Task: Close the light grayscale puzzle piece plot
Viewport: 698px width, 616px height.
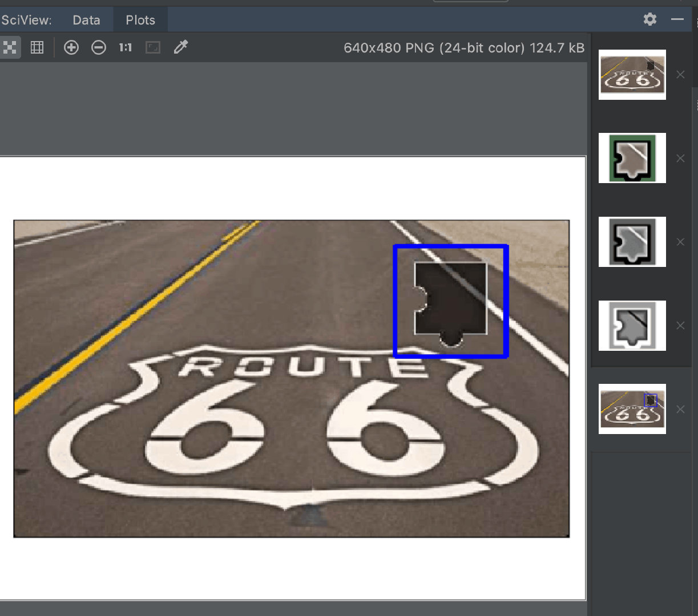Action: 680,325
